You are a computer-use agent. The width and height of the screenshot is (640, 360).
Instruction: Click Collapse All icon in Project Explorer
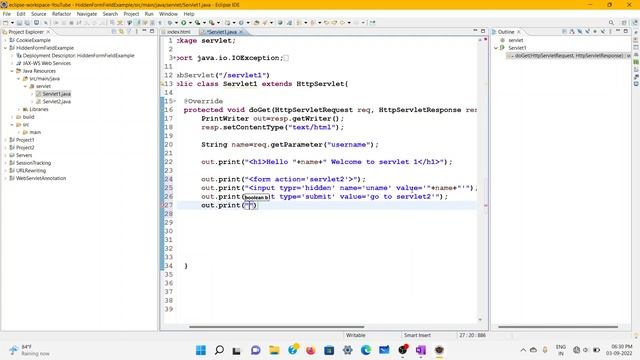[114, 31]
